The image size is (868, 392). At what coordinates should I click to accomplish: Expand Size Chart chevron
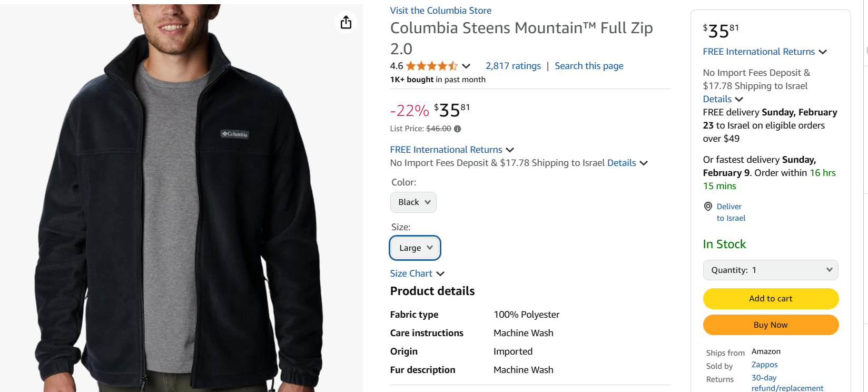[440, 273]
